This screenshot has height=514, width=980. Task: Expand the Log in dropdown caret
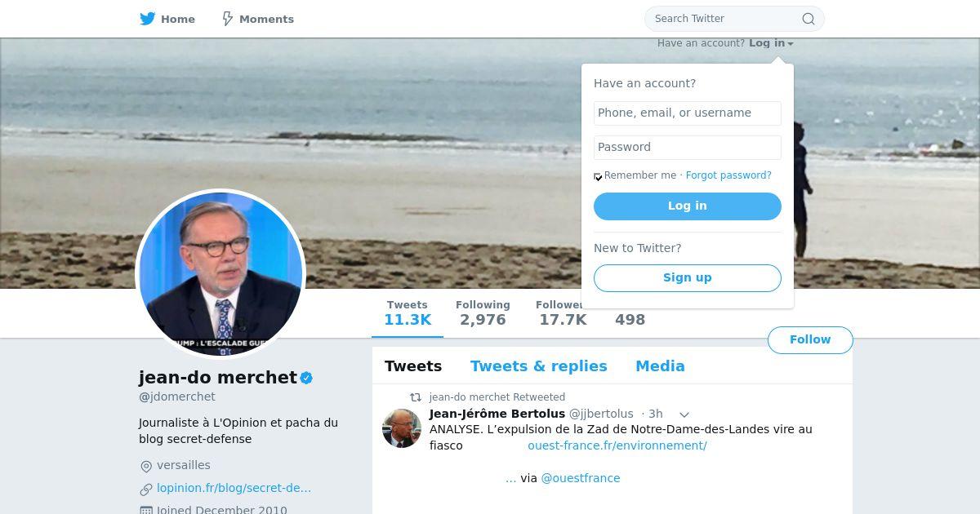791,44
